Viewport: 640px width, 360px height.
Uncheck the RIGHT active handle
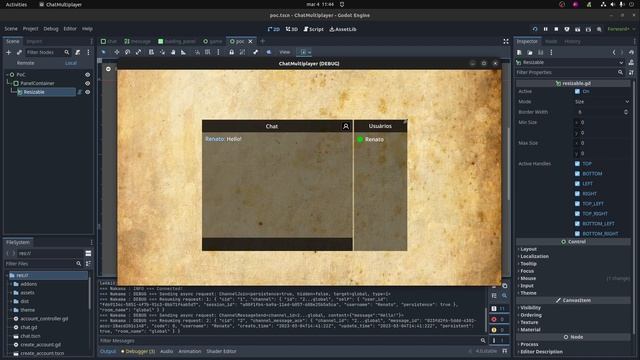(577, 193)
